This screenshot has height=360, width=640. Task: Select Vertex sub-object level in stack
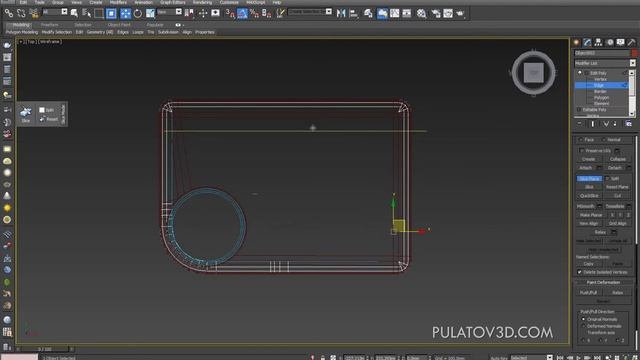[x=600, y=79]
